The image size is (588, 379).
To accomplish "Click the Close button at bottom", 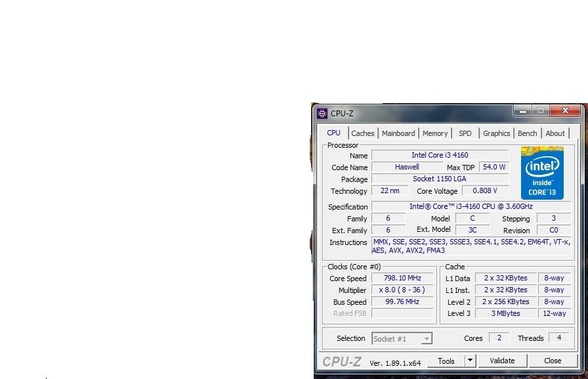I will 553,361.
